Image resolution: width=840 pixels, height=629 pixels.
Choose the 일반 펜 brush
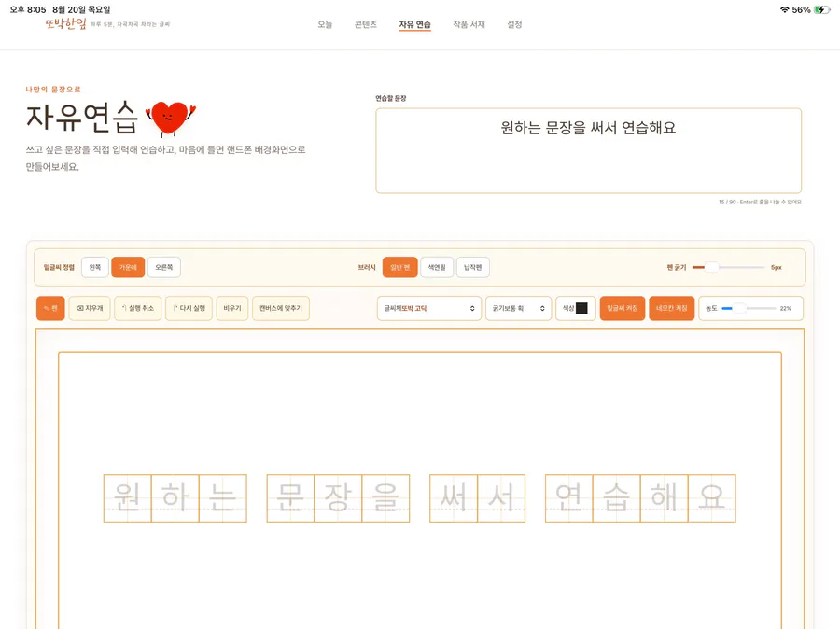(399, 267)
